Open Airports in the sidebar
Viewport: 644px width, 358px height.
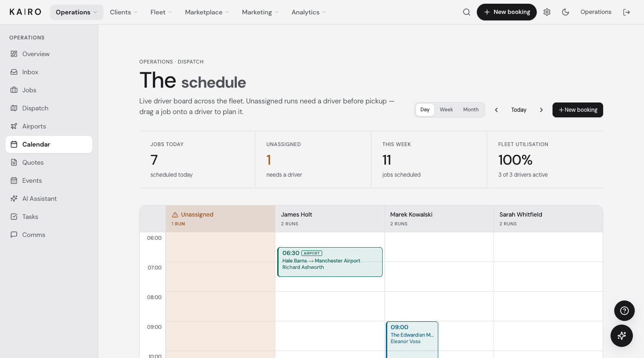49,126
